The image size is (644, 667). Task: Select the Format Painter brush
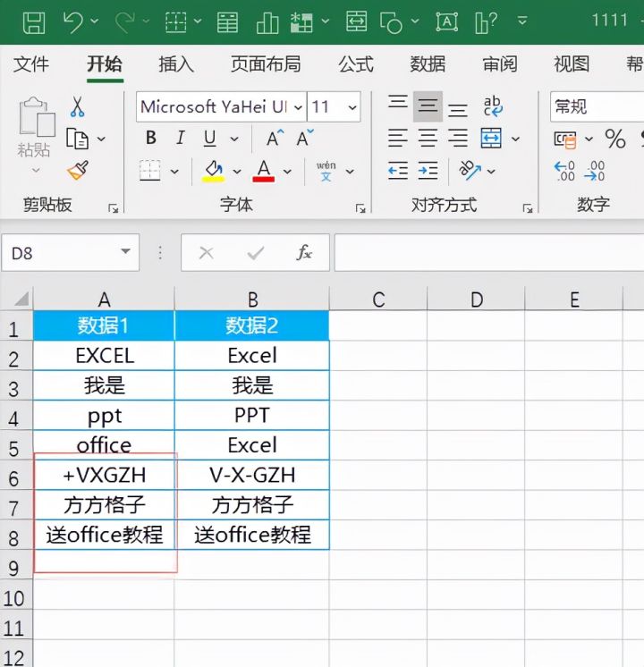(x=78, y=170)
